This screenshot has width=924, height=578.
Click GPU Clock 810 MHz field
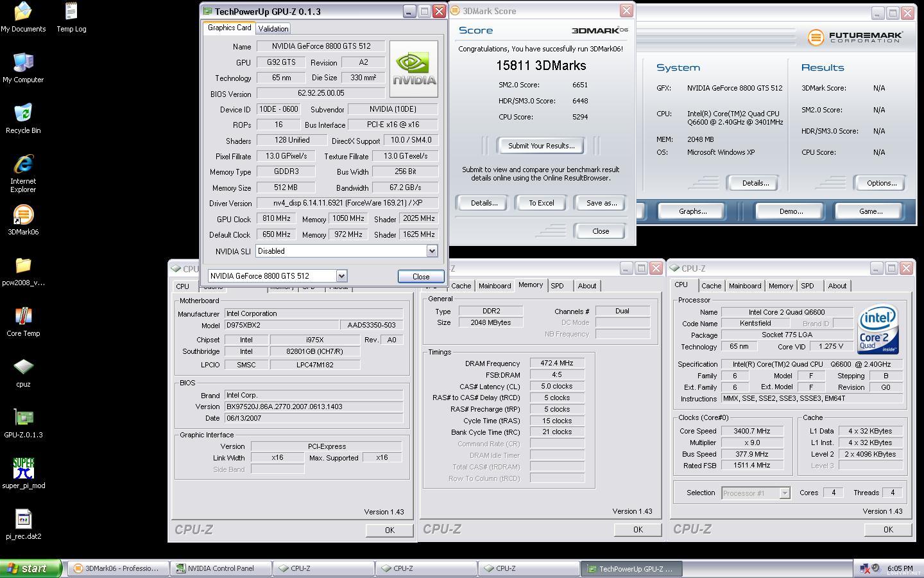276,218
